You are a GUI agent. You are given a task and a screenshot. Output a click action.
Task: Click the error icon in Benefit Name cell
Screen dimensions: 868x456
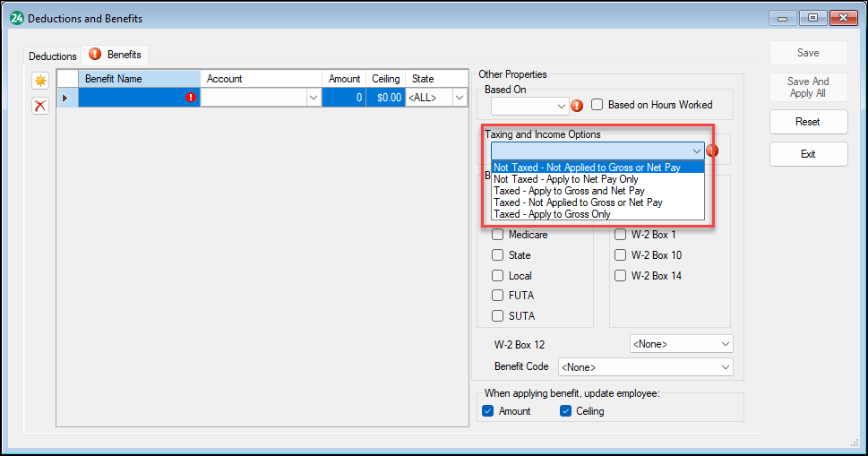tap(190, 98)
